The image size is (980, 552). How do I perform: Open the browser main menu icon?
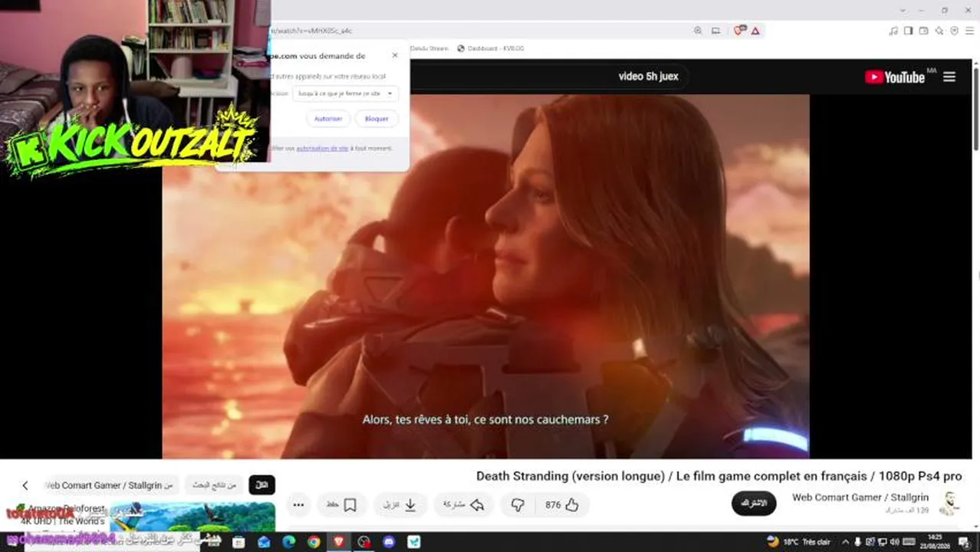click(x=969, y=31)
